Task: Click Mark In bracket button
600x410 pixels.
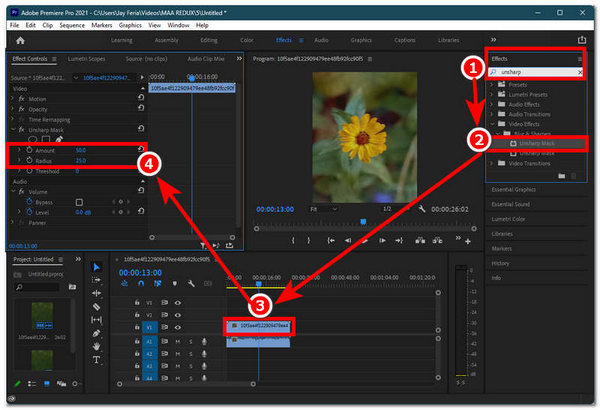Action: click(x=293, y=240)
